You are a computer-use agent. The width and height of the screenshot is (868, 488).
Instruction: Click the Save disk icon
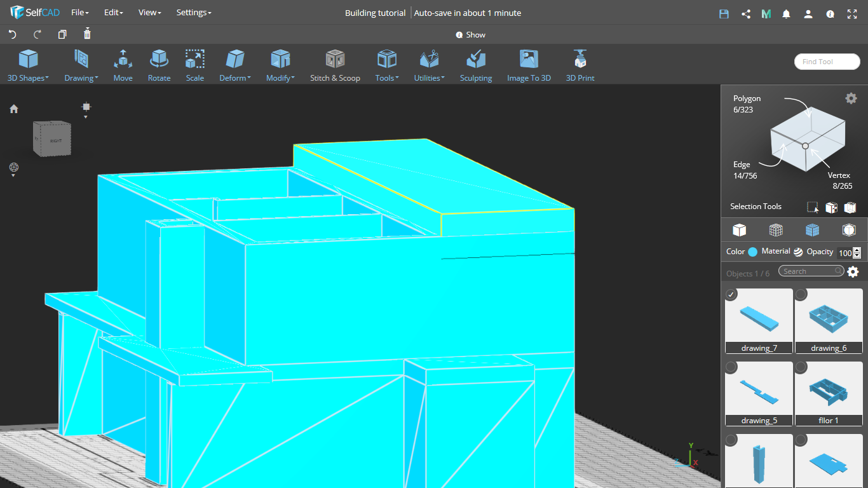click(724, 13)
